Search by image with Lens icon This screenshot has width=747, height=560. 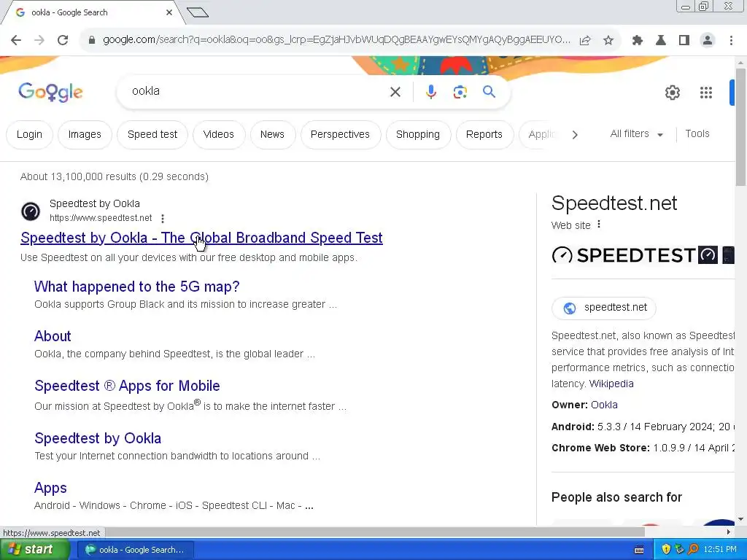point(460,91)
